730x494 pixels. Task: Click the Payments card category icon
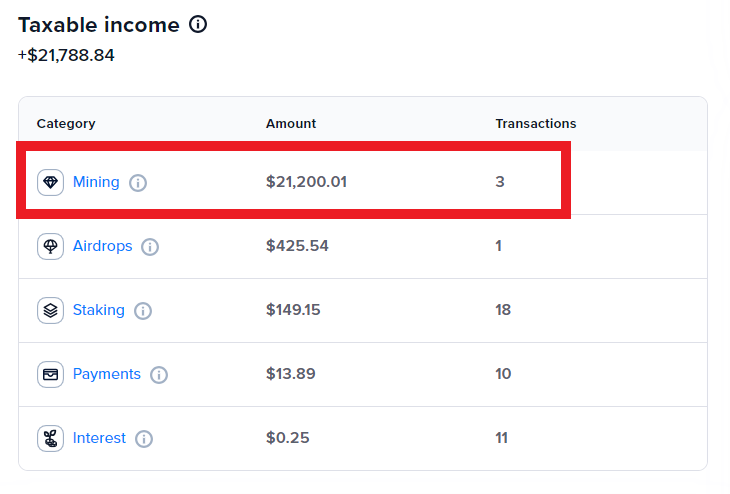point(50,374)
